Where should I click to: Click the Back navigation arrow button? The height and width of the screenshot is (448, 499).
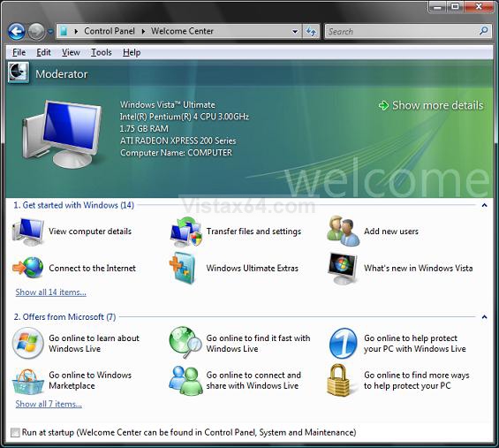[16, 32]
